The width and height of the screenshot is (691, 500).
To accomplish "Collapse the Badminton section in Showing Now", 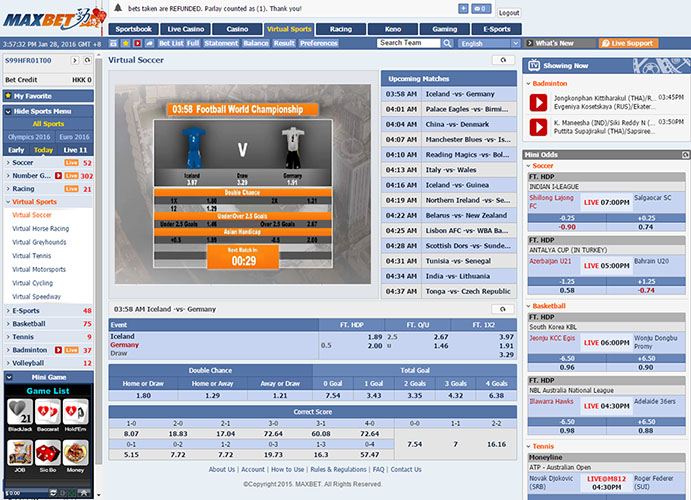I will click(x=528, y=83).
